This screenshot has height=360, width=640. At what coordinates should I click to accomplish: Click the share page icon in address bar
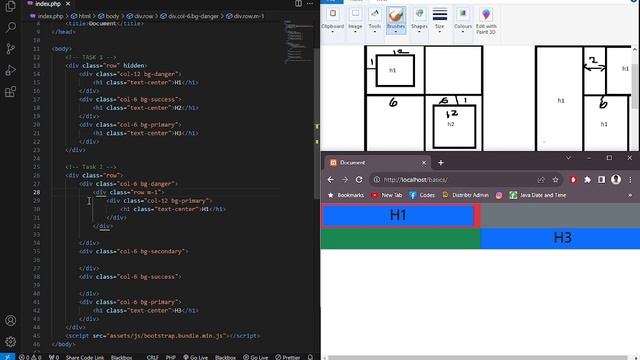541,180
